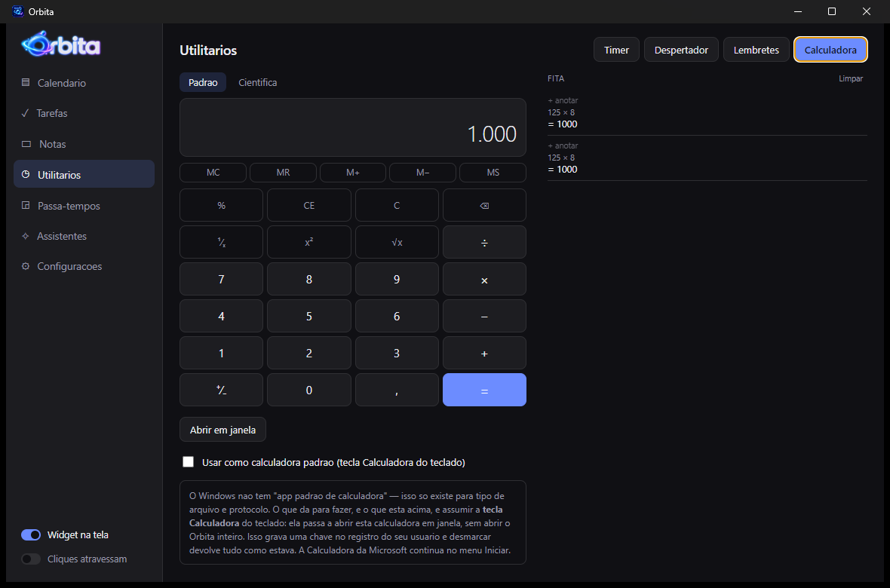Click the Abrir em janela button
Viewport: 890px width, 588px height.
pos(222,430)
